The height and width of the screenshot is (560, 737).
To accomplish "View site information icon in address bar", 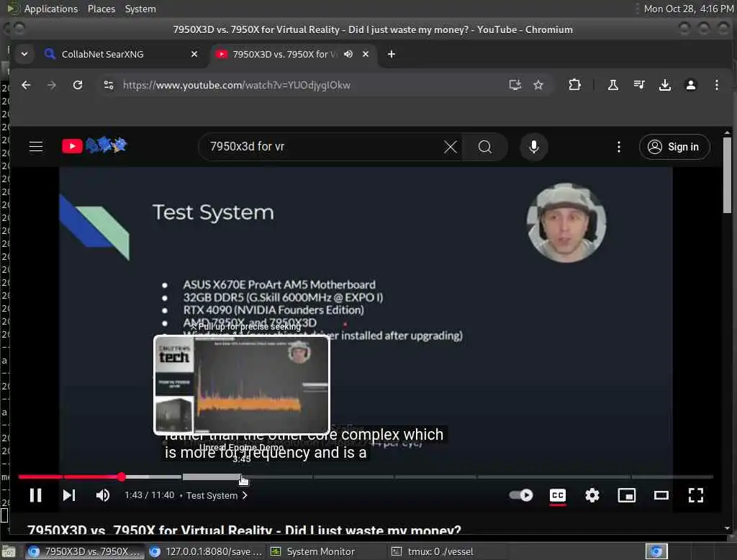I will [109, 85].
